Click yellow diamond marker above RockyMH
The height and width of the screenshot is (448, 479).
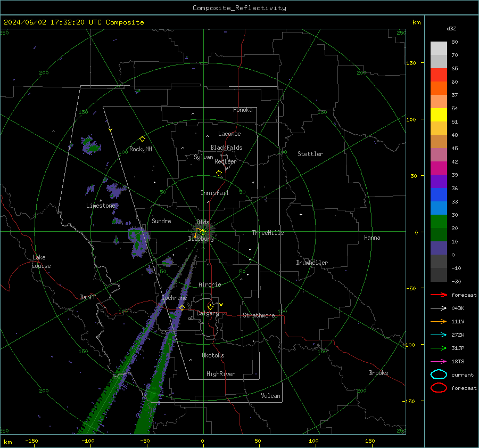(142, 139)
